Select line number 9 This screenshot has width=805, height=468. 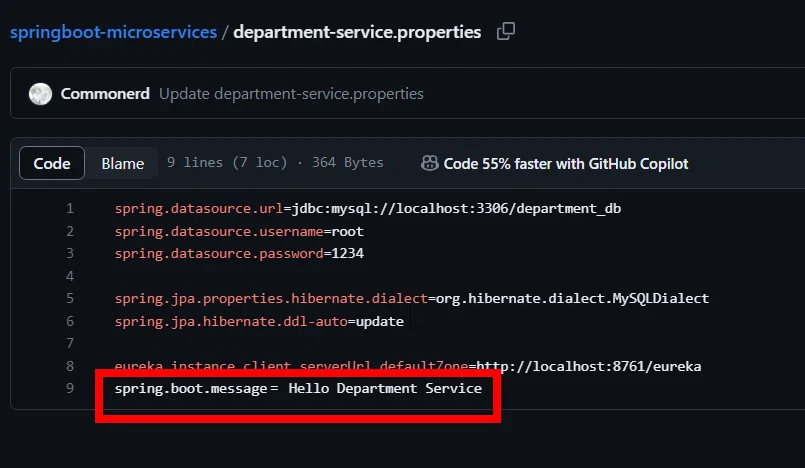point(70,388)
